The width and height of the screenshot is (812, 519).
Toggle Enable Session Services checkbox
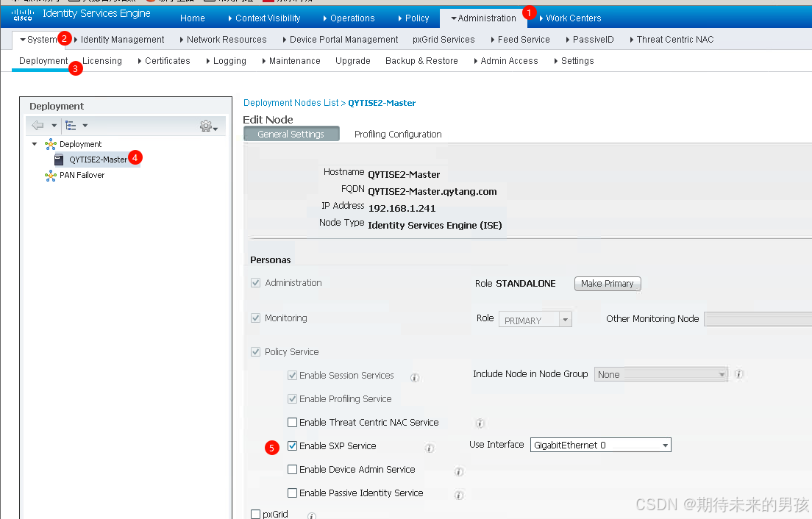coord(292,375)
